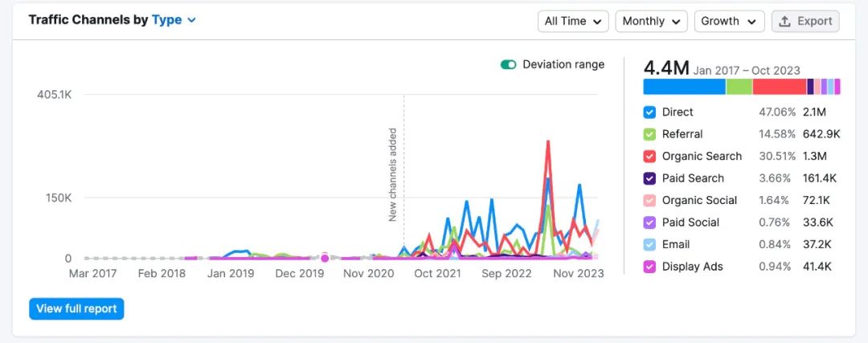868x343 pixels.
Task: Click the New channels added marker label
Action: point(392,175)
